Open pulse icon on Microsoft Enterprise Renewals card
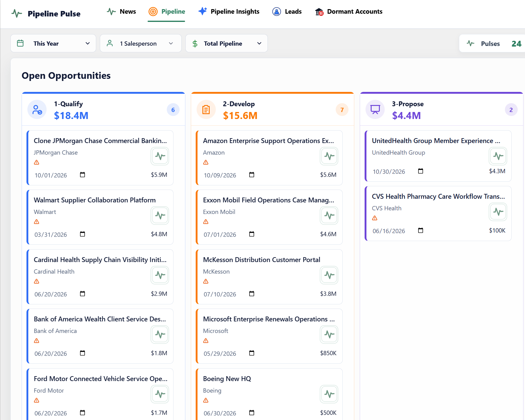The width and height of the screenshot is (525, 420). (329, 334)
